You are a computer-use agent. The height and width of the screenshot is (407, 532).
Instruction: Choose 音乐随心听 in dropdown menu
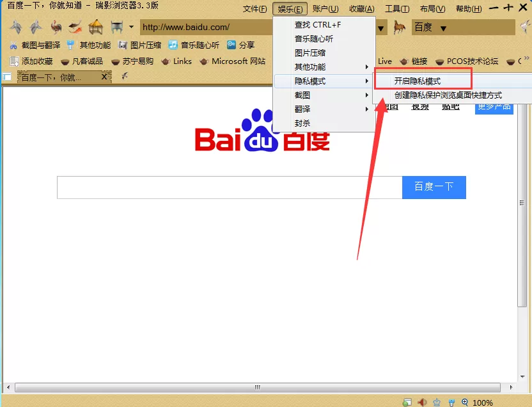tap(324, 38)
